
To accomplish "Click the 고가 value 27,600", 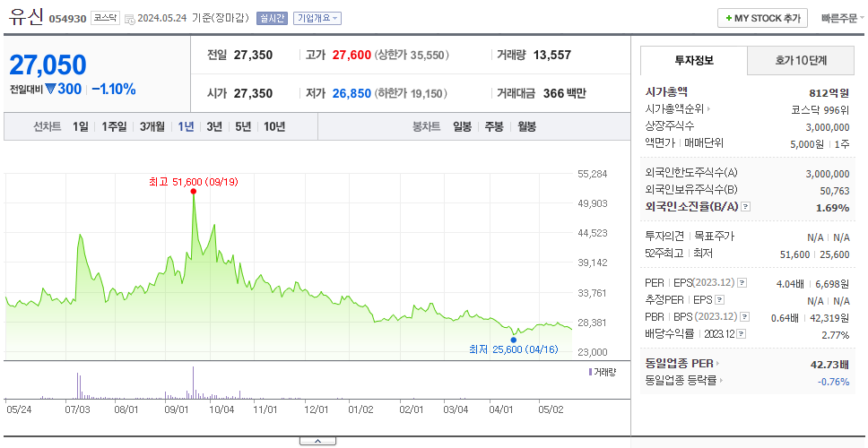I will (352, 56).
